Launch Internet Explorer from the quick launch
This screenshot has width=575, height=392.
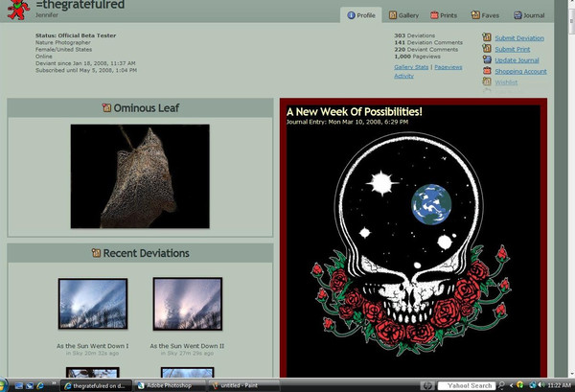coord(40,385)
